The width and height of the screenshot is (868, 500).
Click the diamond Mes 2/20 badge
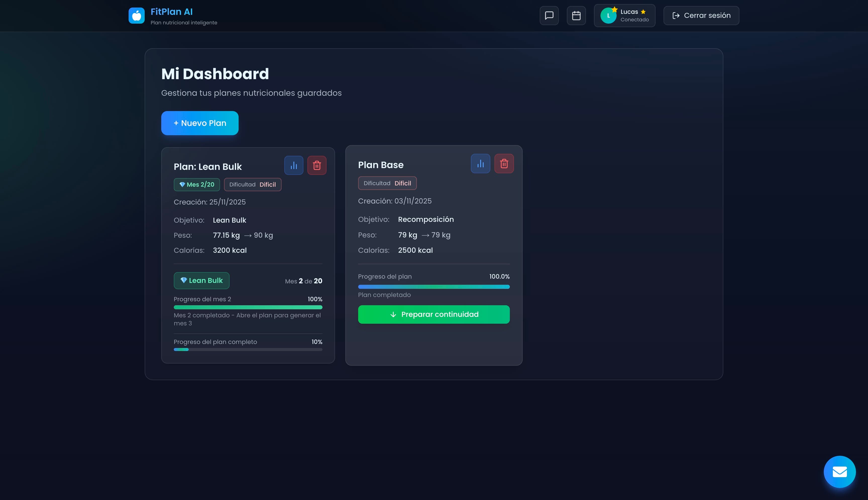pyautogui.click(x=196, y=184)
